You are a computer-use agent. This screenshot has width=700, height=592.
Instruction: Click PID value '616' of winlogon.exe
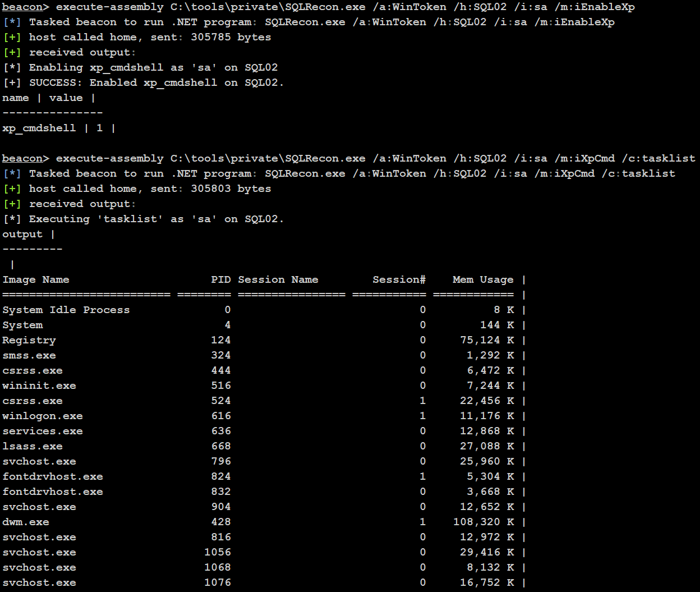click(x=221, y=416)
